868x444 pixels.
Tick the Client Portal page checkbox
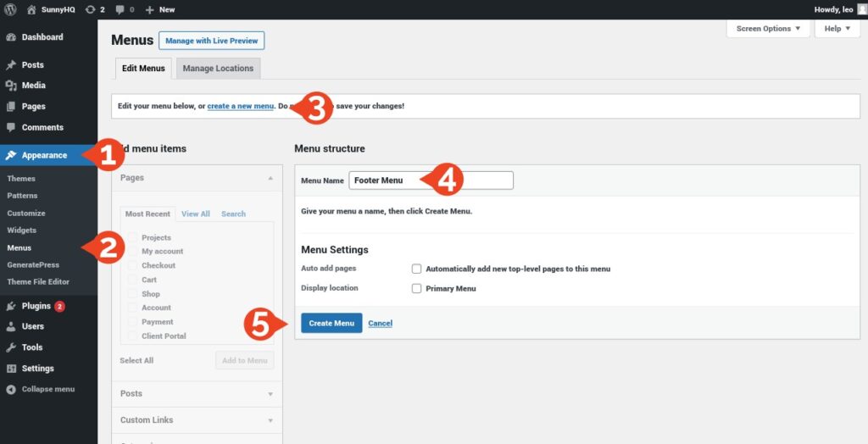(x=132, y=336)
